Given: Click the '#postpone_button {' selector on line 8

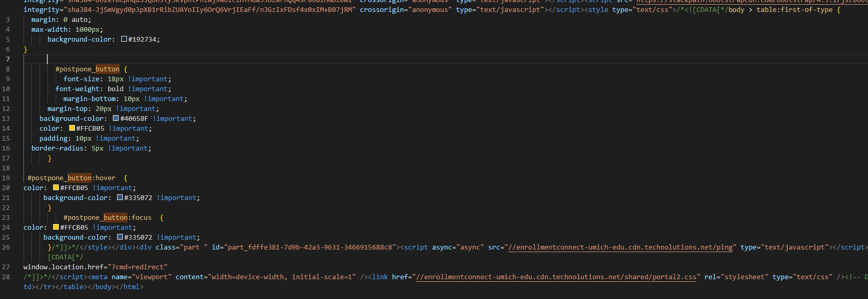Looking at the screenshot, I should [x=91, y=69].
